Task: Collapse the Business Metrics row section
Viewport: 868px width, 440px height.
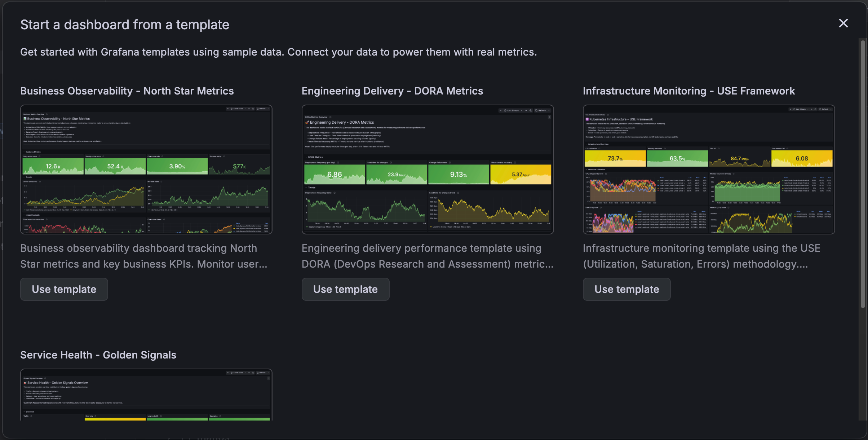Action: (x=24, y=152)
